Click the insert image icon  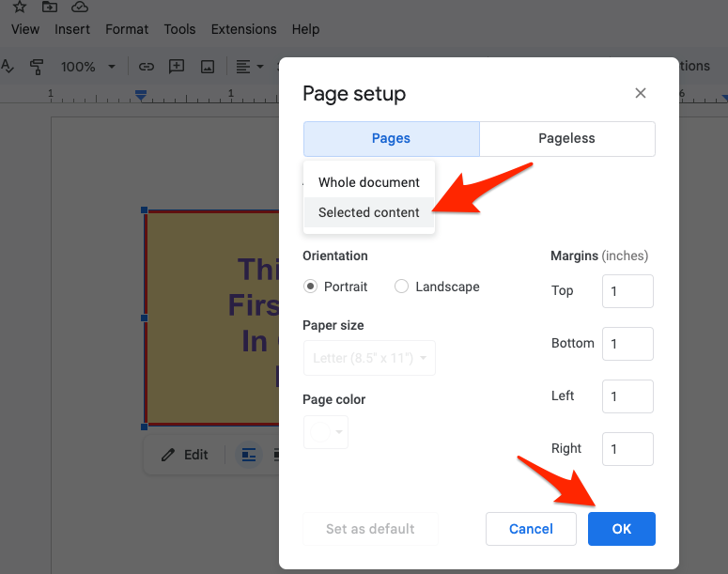click(x=208, y=67)
